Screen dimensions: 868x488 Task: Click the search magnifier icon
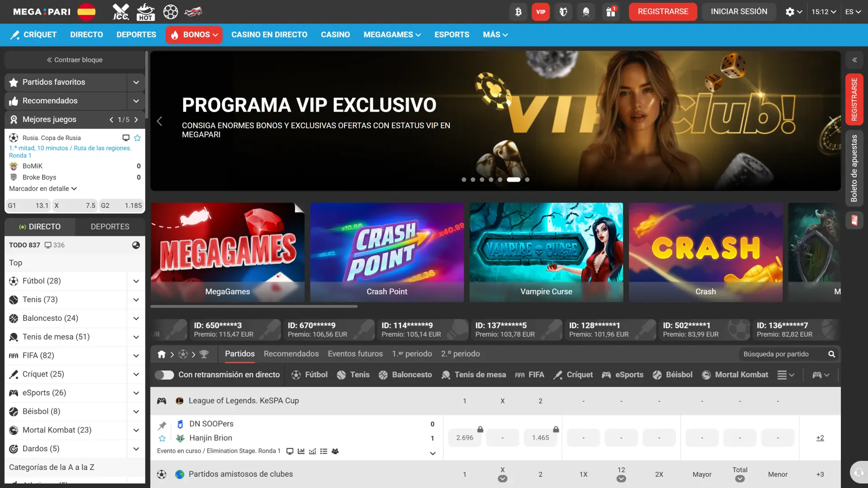(831, 354)
